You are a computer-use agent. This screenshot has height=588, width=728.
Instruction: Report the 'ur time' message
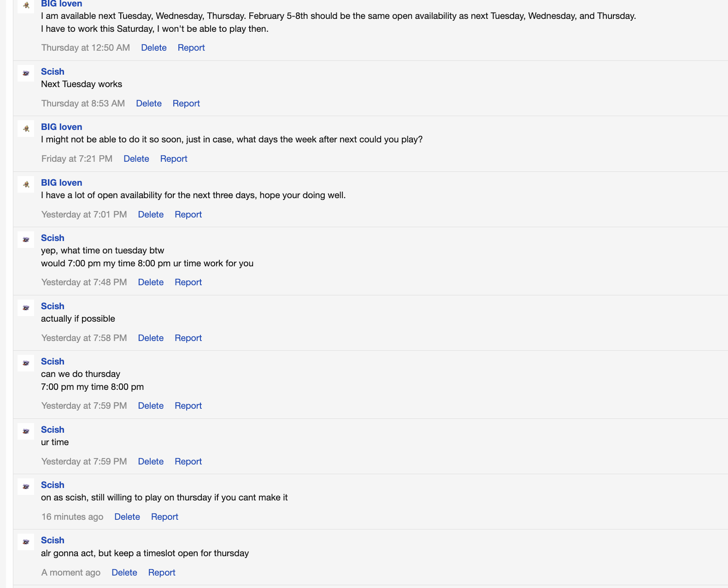coord(188,462)
